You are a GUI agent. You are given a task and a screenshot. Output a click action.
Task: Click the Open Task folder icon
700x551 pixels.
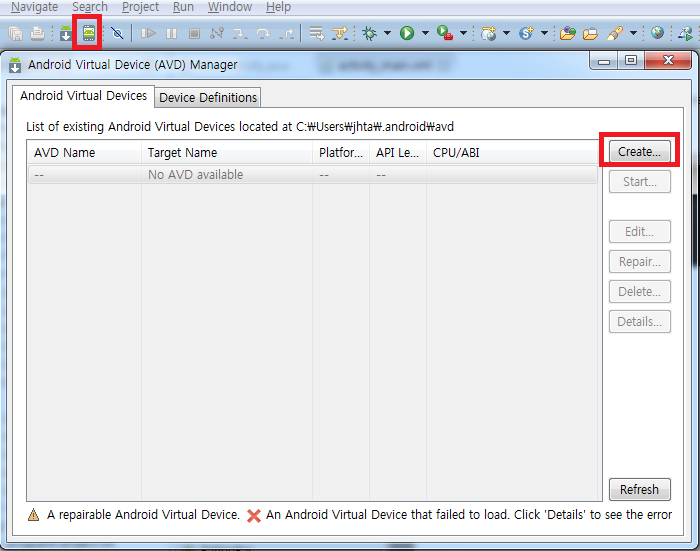point(590,33)
